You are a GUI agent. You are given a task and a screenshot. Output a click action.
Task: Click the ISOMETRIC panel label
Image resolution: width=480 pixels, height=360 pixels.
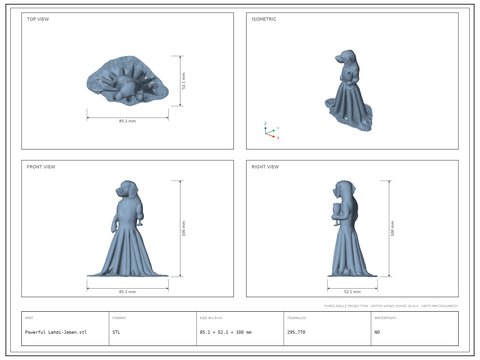point(264,19)
